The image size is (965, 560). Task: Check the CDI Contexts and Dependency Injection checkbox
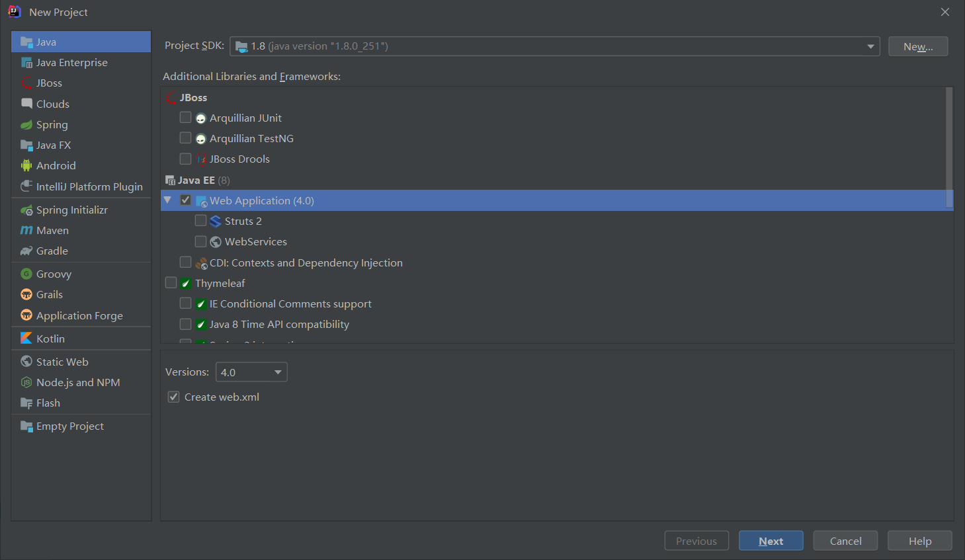[185, 262]
